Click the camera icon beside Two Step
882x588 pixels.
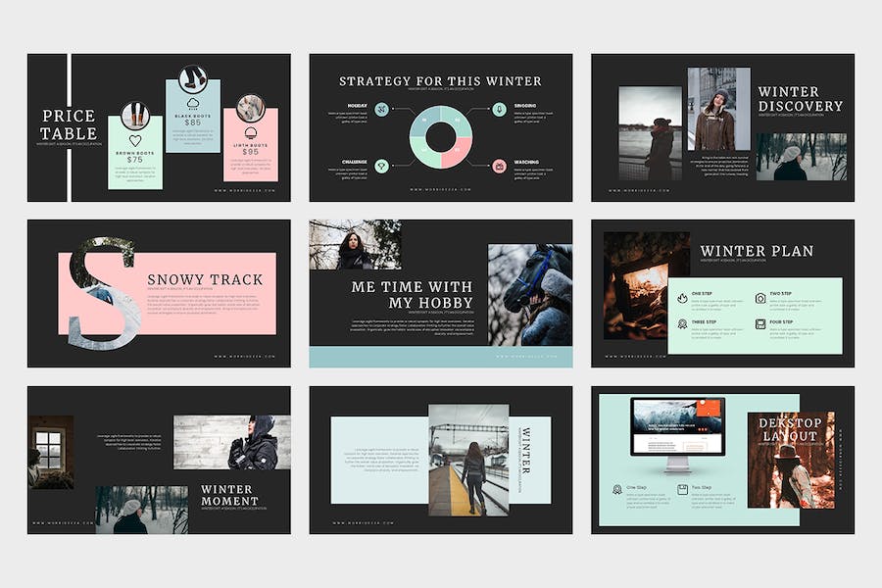click(759, 298)
